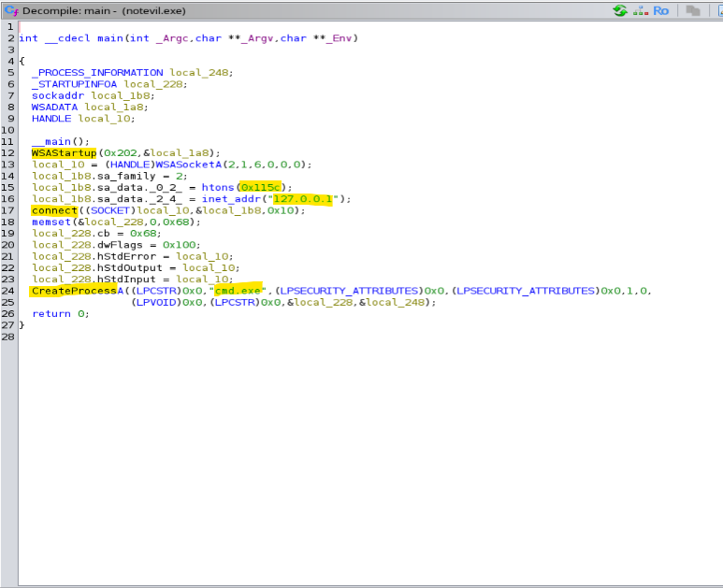Click the WSADATA type on line 8
The height and width of the screenshot is (588, 723).
pyautogui.click(x=54, y=108)
